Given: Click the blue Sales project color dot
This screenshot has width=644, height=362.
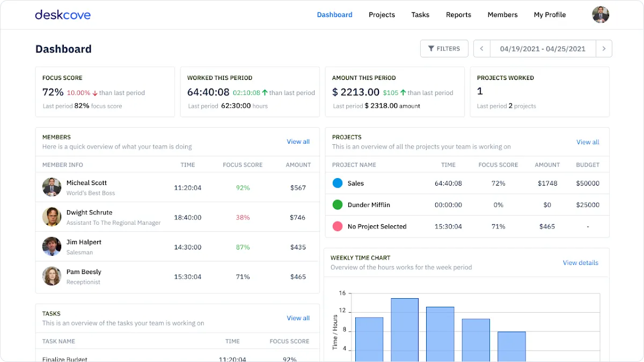Looking at the screenshot, I should [x=338, y=183].
